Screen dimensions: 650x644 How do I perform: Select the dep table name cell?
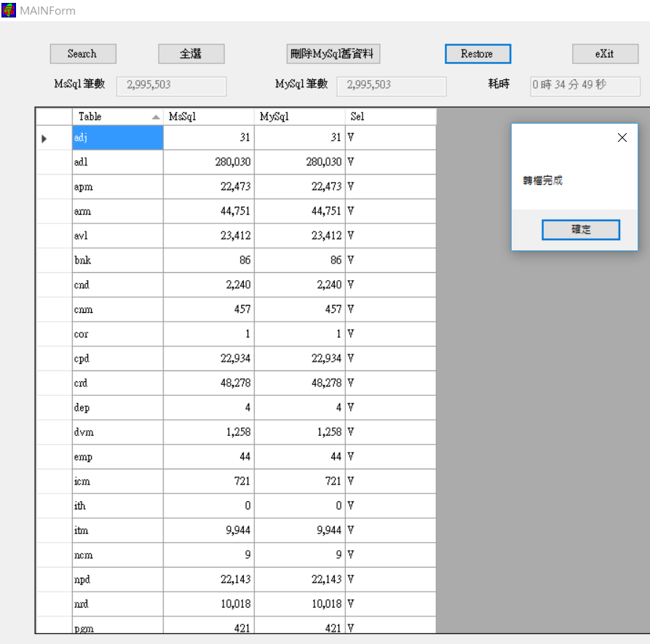[x=118, y=408]
